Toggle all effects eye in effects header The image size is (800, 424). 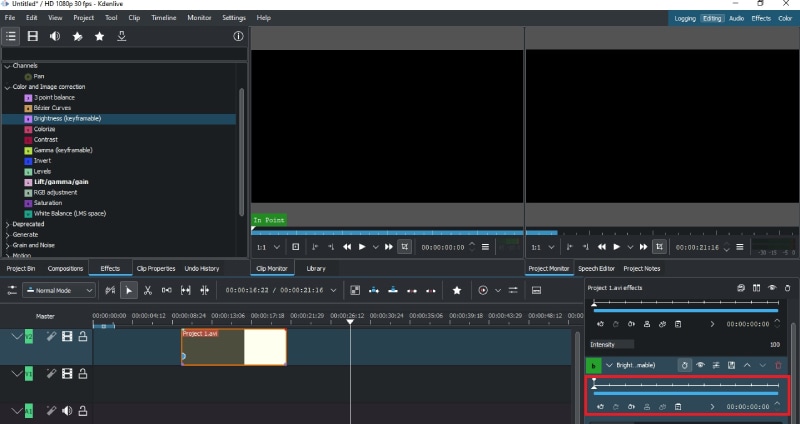click(x=772, y=288)
